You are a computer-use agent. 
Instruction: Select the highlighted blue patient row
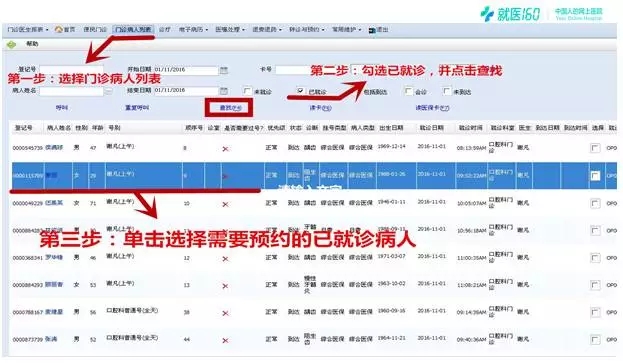[x=314, y=176]
